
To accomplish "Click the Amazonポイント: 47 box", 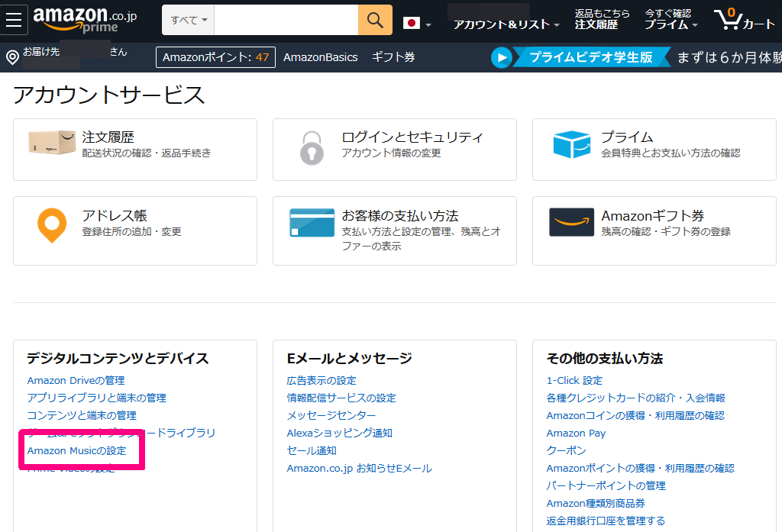I will pyautogui.click(x=215, y=57).
